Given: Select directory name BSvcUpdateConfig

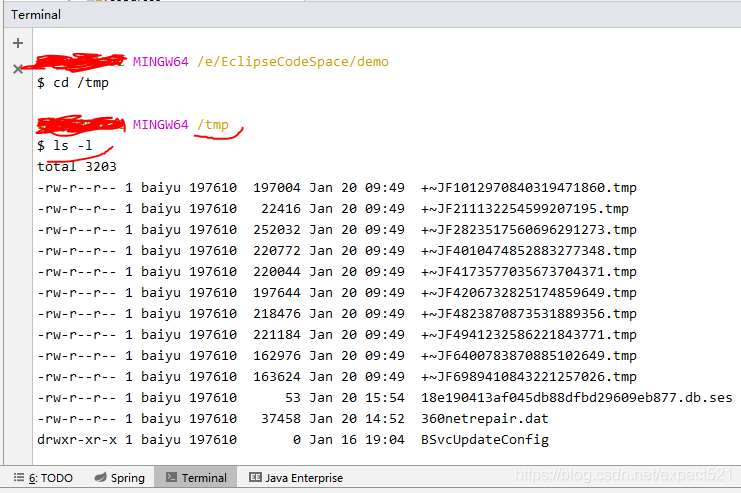Looking at the screenshot, I should click(485, 440).
